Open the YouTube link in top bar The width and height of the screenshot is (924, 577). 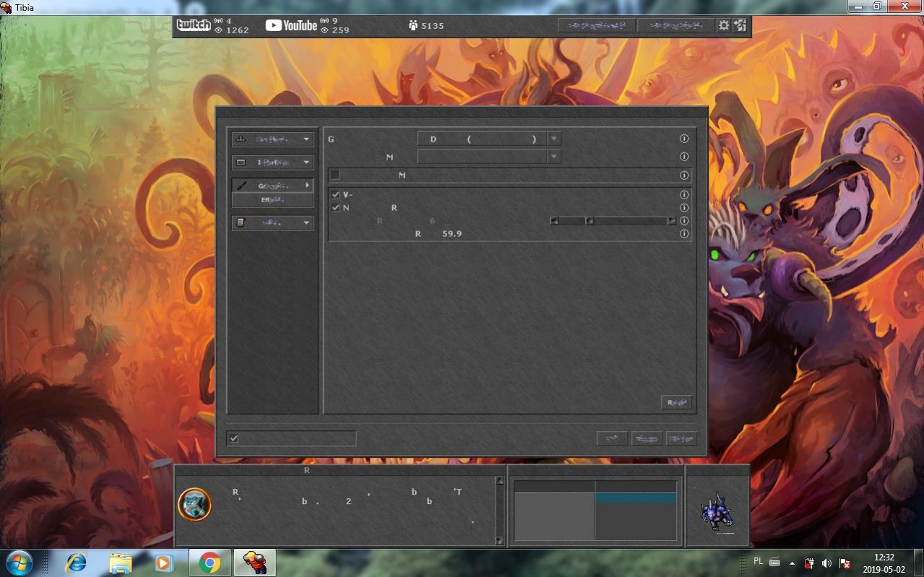click(290, 25)
